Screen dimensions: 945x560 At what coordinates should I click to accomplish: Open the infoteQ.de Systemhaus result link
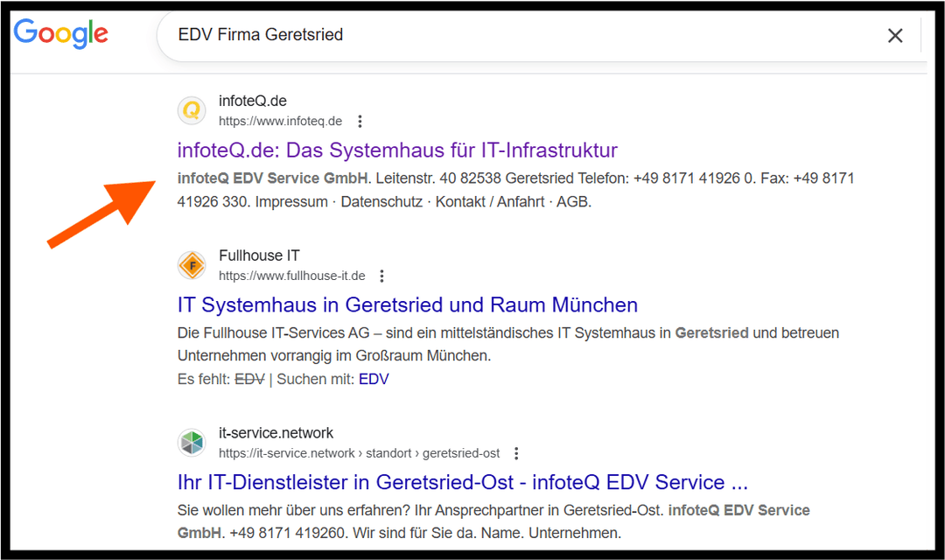[396, 150]
